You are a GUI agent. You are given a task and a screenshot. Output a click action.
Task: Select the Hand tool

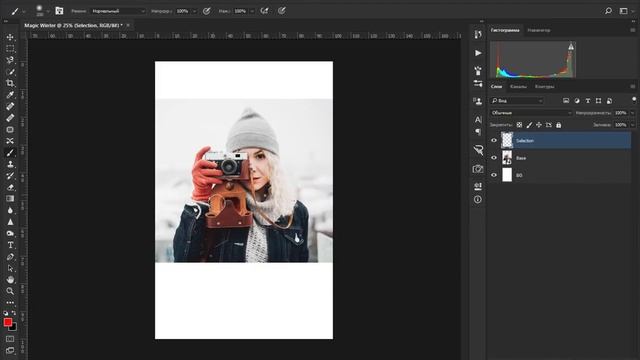[x=10, y=280]
